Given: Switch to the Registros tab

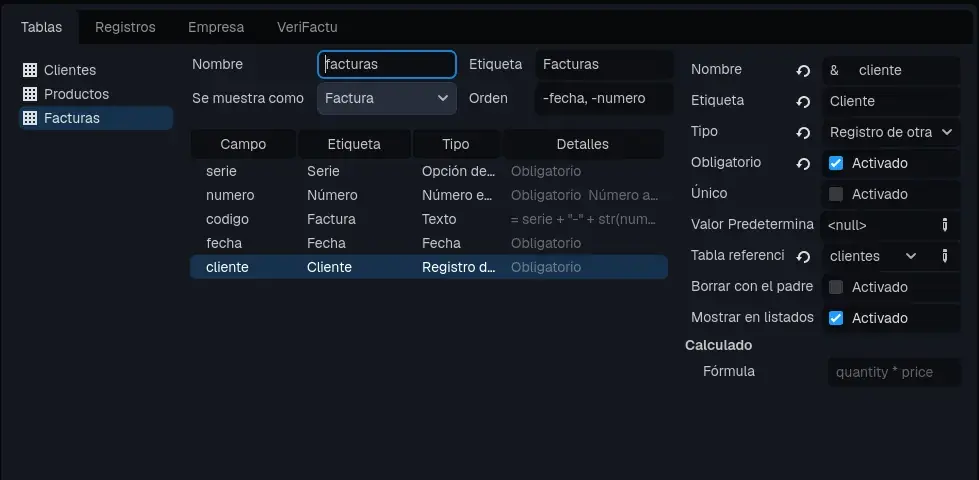Looking at the screenshot, I should tap(125, 27).
